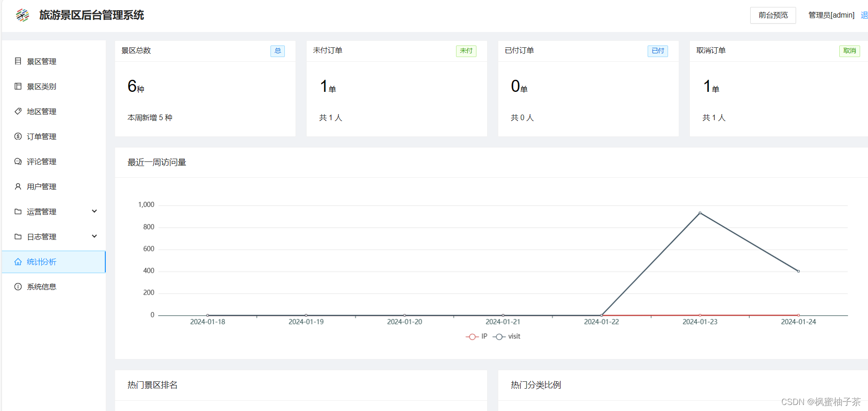Navigate to 用户管理 page

pyautogui.click(x=54, y=186)
